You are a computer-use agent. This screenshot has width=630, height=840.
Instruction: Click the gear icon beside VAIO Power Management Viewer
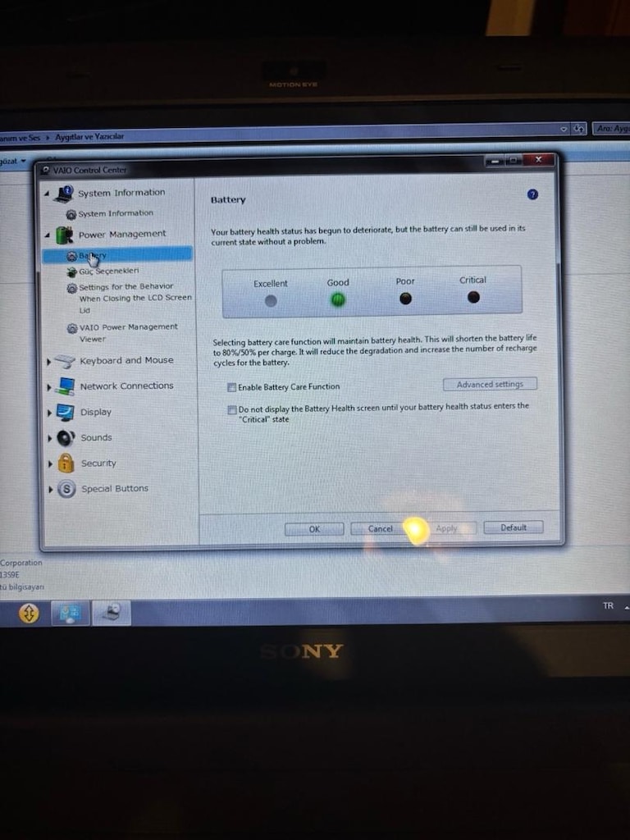tap(72, 328)
